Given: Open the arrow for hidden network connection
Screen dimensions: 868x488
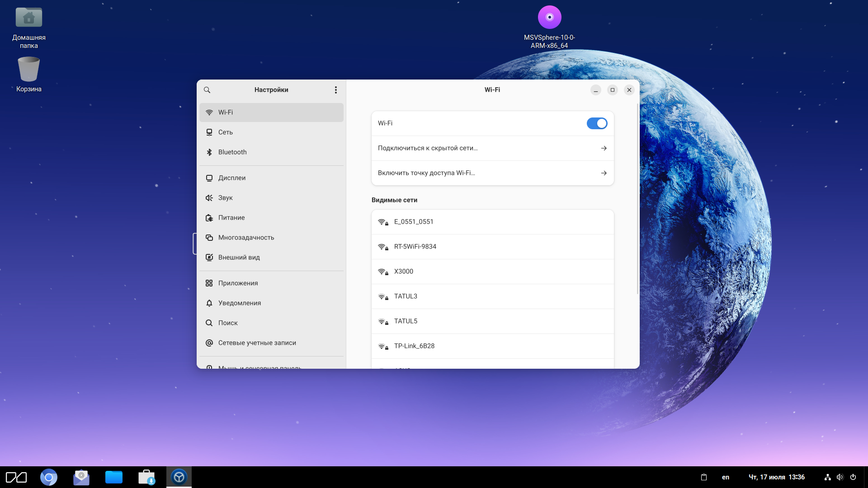Looking at the screenshot, I should pyautogui.click(x=604, y=148).
